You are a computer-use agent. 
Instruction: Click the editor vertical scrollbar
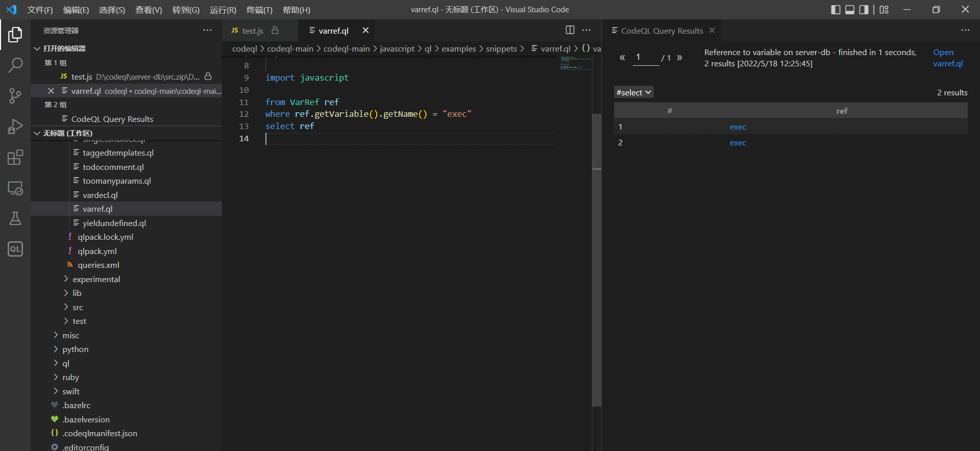(596, 255)
